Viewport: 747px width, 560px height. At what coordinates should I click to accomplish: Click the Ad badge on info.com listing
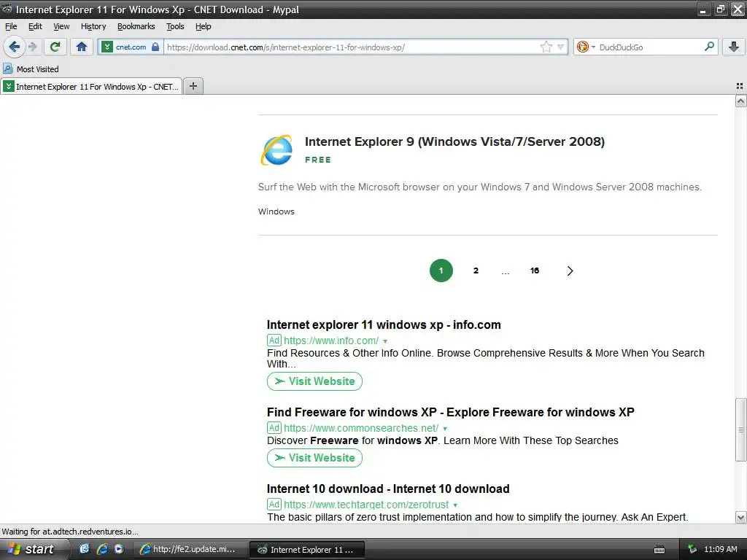[274, 341]
